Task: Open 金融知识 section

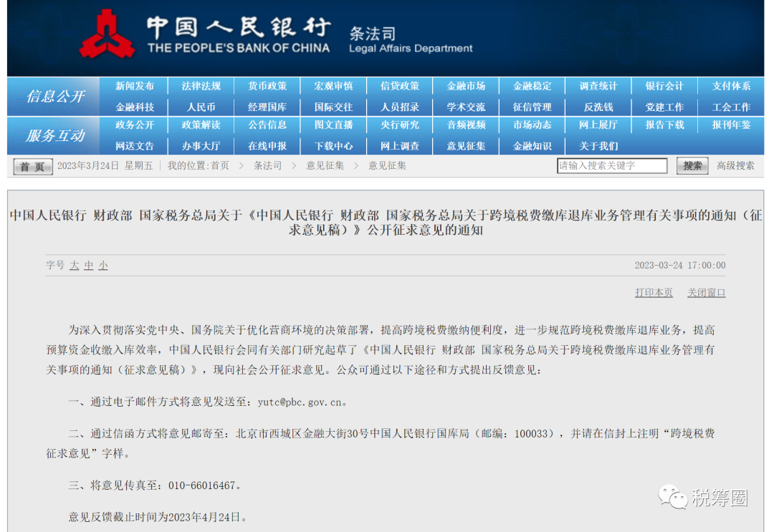Action: click(x=532, y=146)
